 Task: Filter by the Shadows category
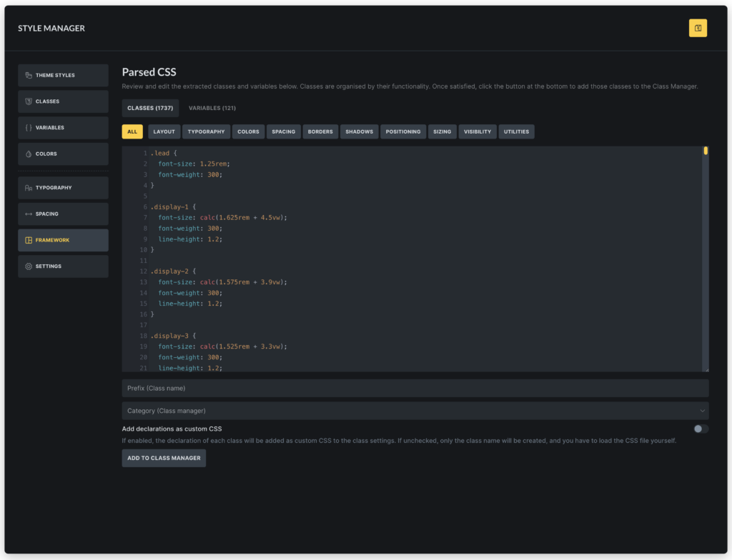(x=359, y=131)
